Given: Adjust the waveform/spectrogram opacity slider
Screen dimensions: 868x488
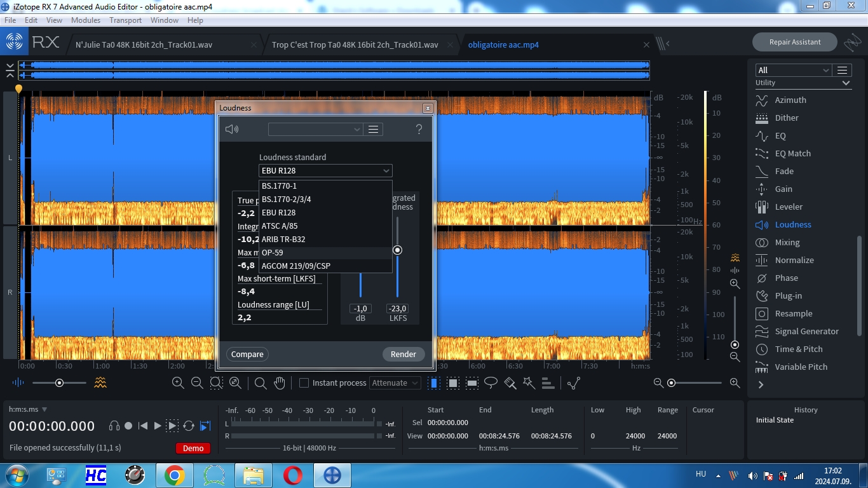Looking at the screenshot, I should [x=59, y=383].
